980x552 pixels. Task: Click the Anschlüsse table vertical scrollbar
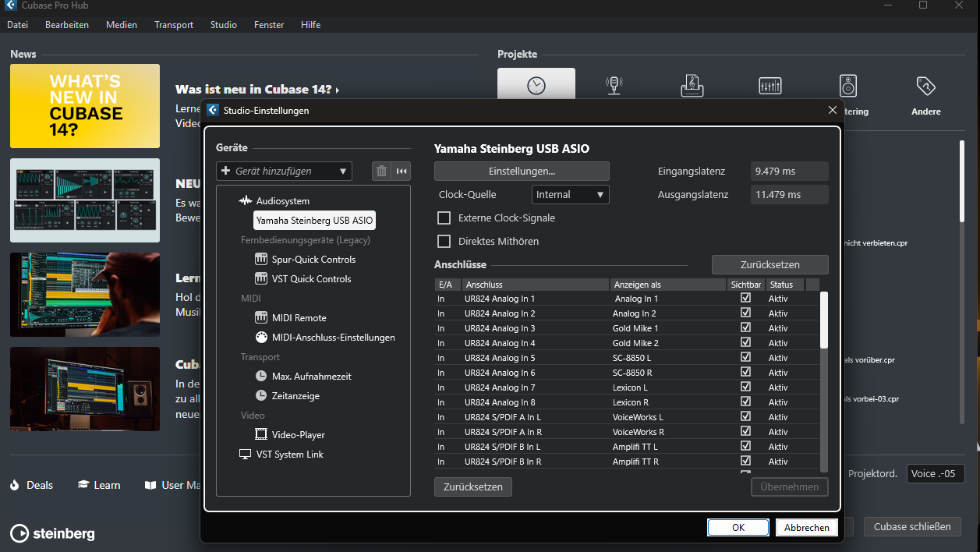(824, 320)
